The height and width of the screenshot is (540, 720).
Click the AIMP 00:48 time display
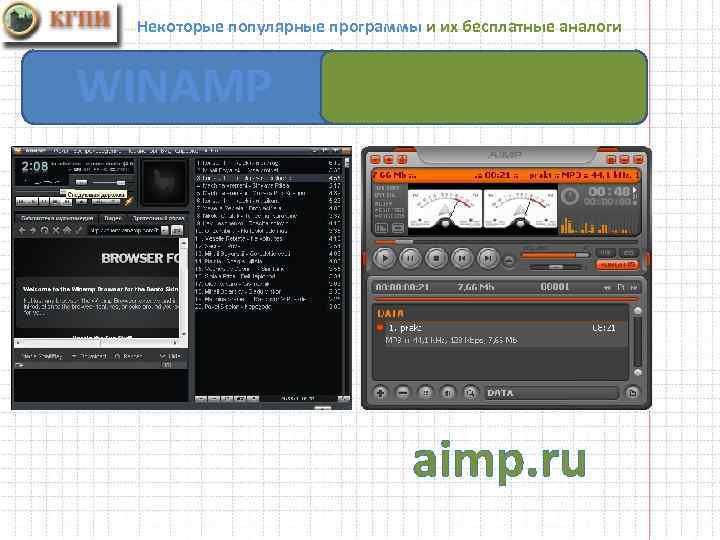[x=608, y=192]
